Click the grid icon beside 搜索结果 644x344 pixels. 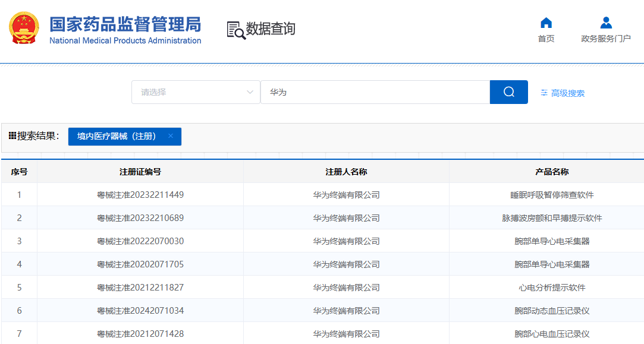[12, 135]
